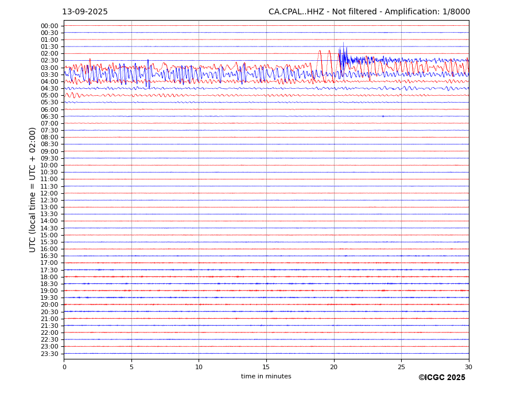This screenshot has width=532, height=399.
Task: Click the 04:30 time row label
Action: tap(49, 88)
